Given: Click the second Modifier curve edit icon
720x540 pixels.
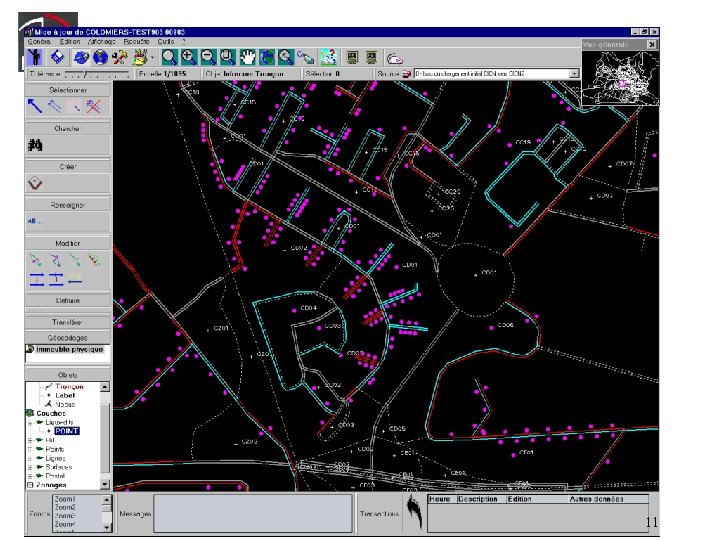Looking at the screenshot, I should pos(56,260).
